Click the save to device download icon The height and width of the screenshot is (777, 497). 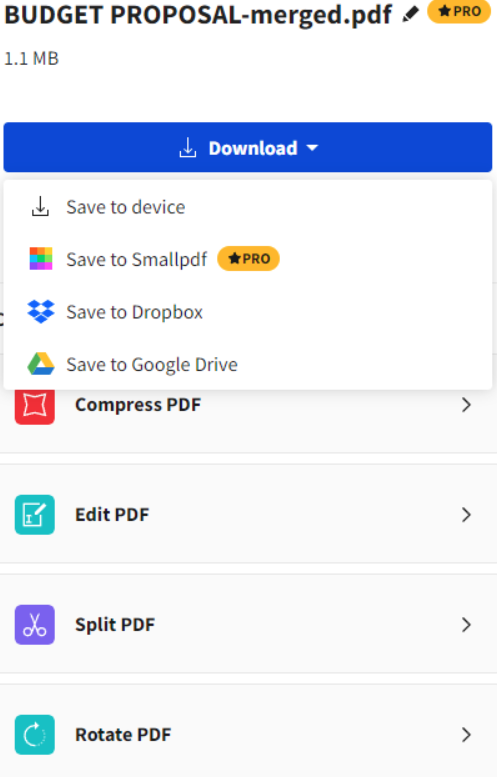(x=40, y=206)
